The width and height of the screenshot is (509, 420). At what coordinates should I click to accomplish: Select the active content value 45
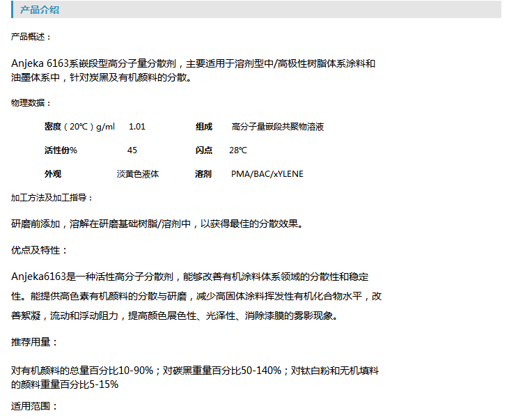[132, 150]
